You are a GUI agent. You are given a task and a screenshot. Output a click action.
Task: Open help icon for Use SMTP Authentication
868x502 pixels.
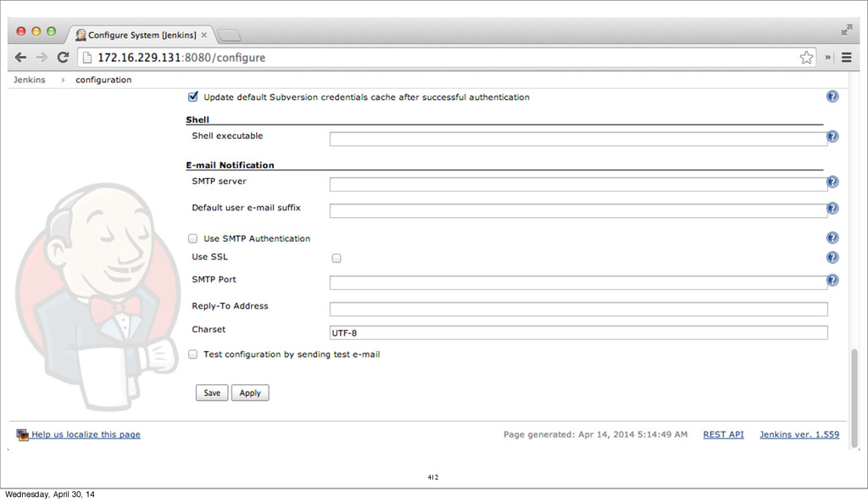tap(832, 237)
